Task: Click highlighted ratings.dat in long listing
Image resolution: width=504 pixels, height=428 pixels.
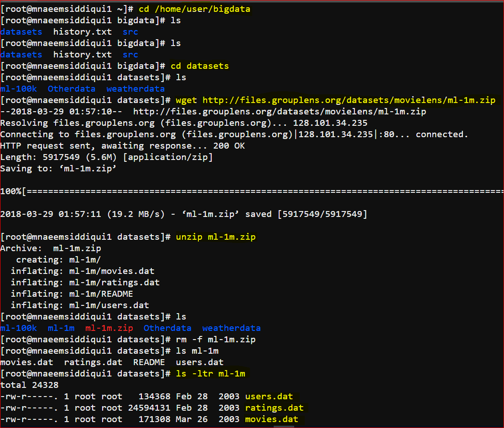Action: point(274,408)
